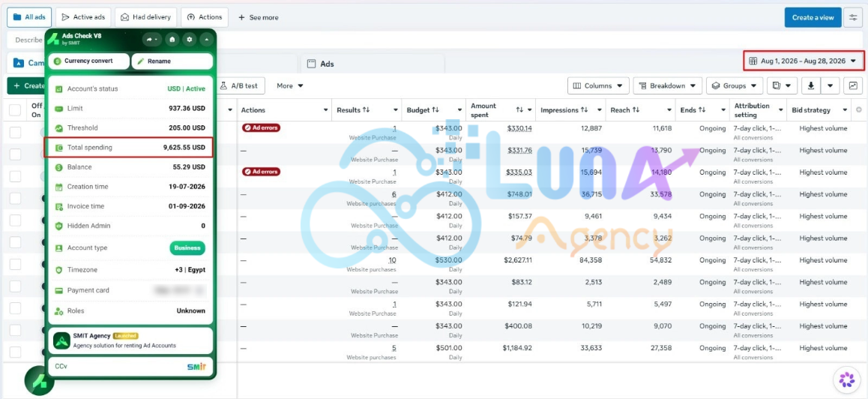
Task: Click the Account's status icon
Action: (58, 88)
